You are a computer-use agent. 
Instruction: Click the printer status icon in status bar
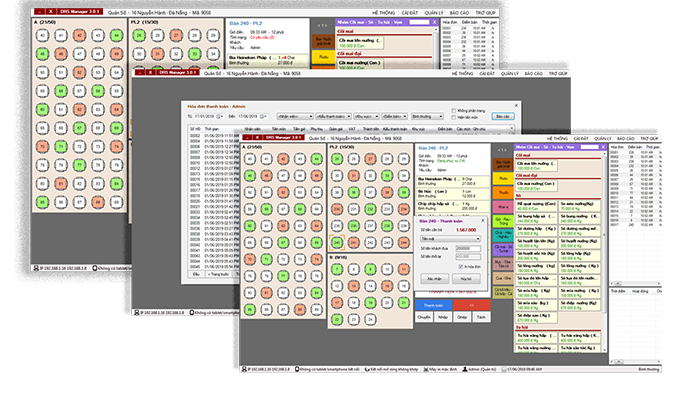tap(426, 369)
